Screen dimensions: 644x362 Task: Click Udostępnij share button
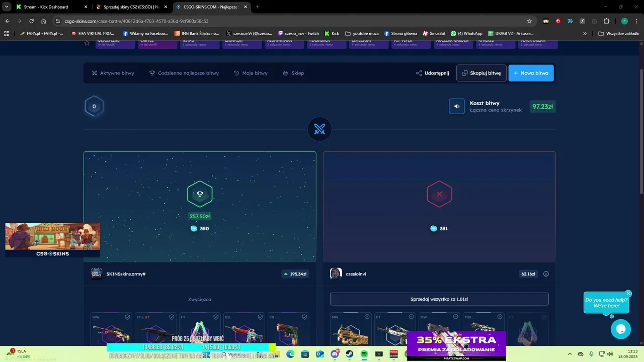tap(432, 73)
